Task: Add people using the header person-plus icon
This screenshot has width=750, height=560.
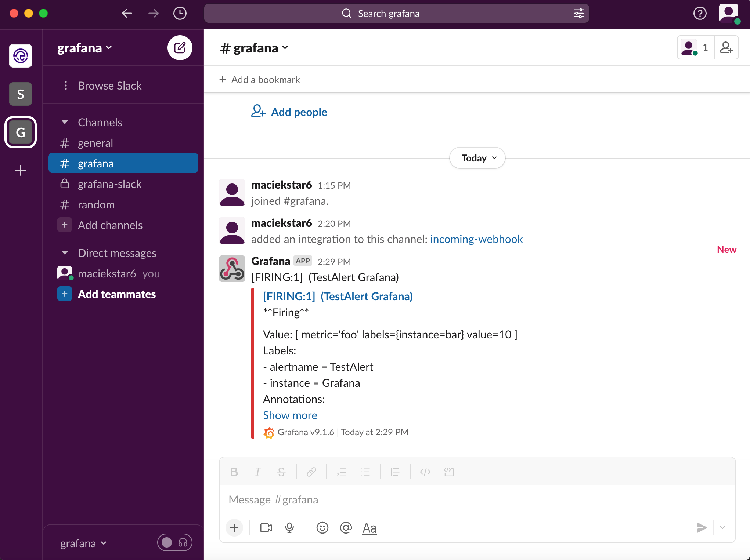Action: point(726,47)
